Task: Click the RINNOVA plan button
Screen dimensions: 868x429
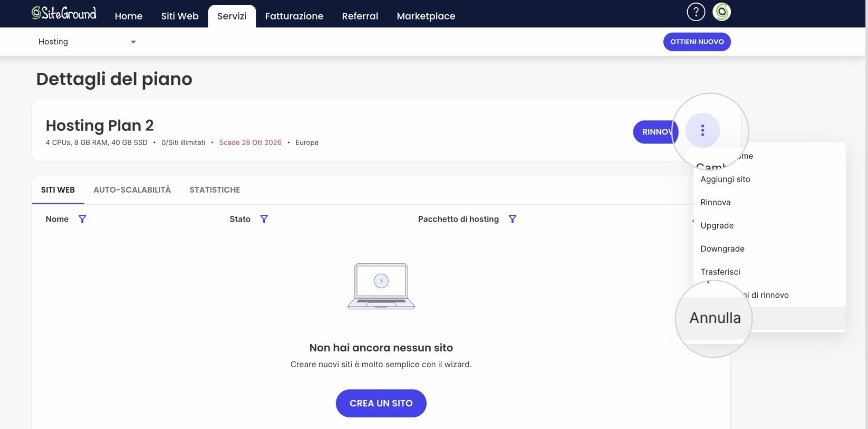Action: pyautogui.click(x=655, y=132)
